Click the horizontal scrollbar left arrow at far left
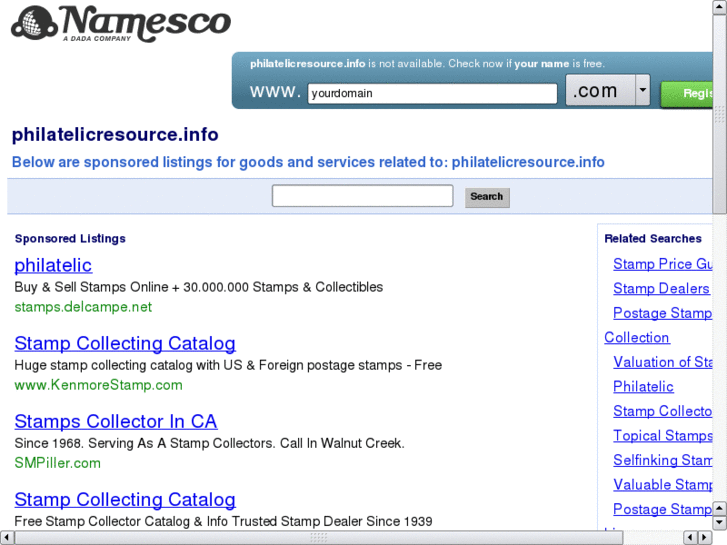The height and width of the screenshot is (545, 727). (6, 538)
